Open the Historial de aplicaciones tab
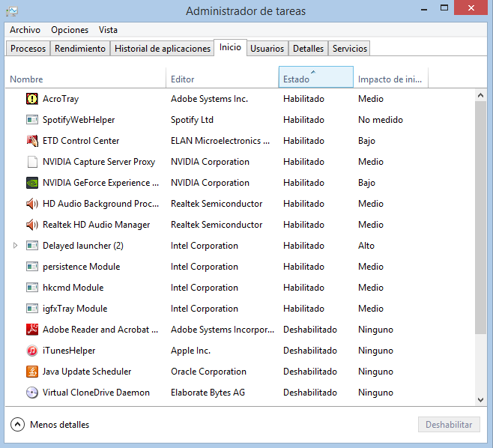Screen dimensions: 493x448 [163, 49]
